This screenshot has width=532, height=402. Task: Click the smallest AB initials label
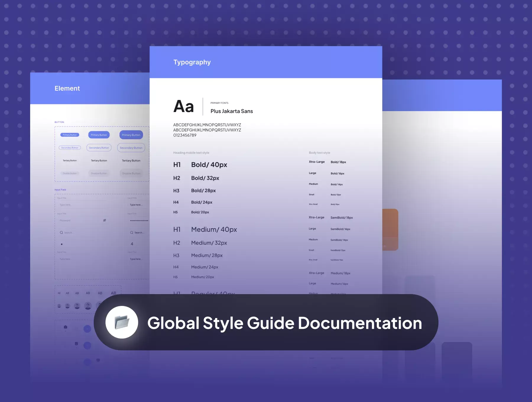(x=59, y=293)
